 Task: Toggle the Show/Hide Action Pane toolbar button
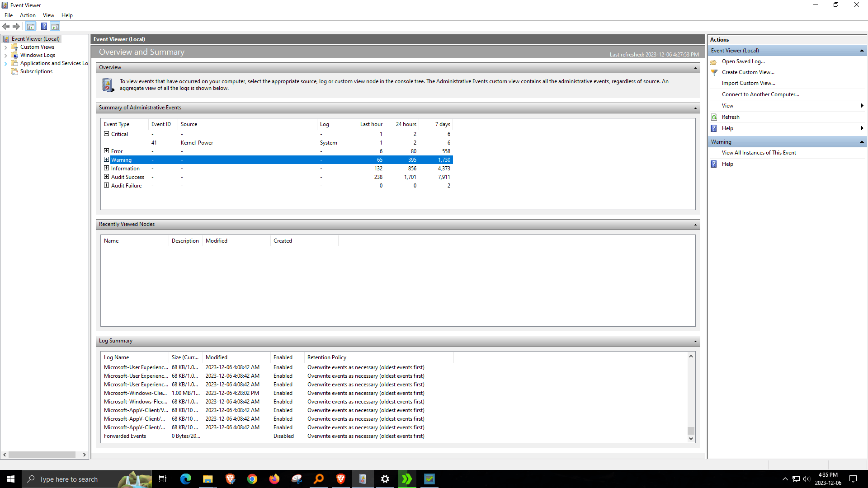pyautogui.click(x=55, y=26)
